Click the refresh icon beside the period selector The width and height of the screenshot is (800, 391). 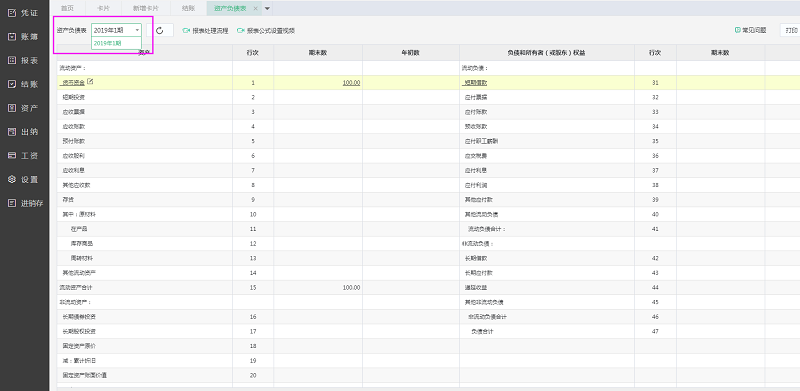point(160,31)
